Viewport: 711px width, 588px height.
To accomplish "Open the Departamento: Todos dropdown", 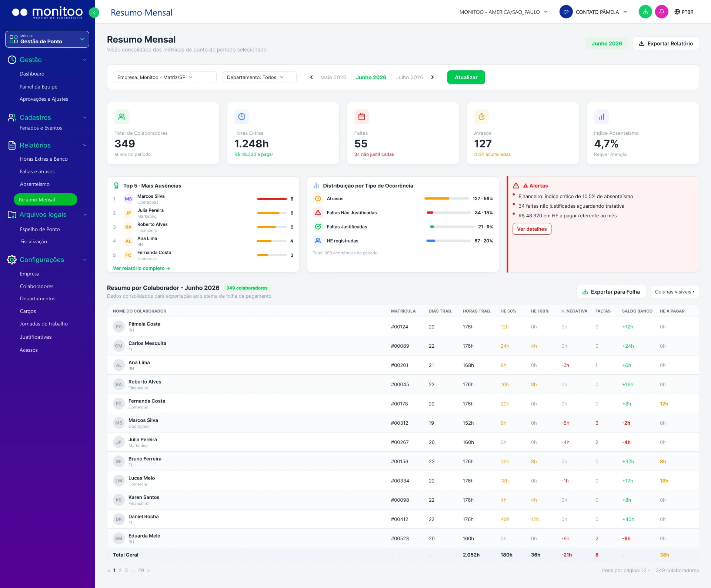I will pyautogui.click(x=259, y=77).
